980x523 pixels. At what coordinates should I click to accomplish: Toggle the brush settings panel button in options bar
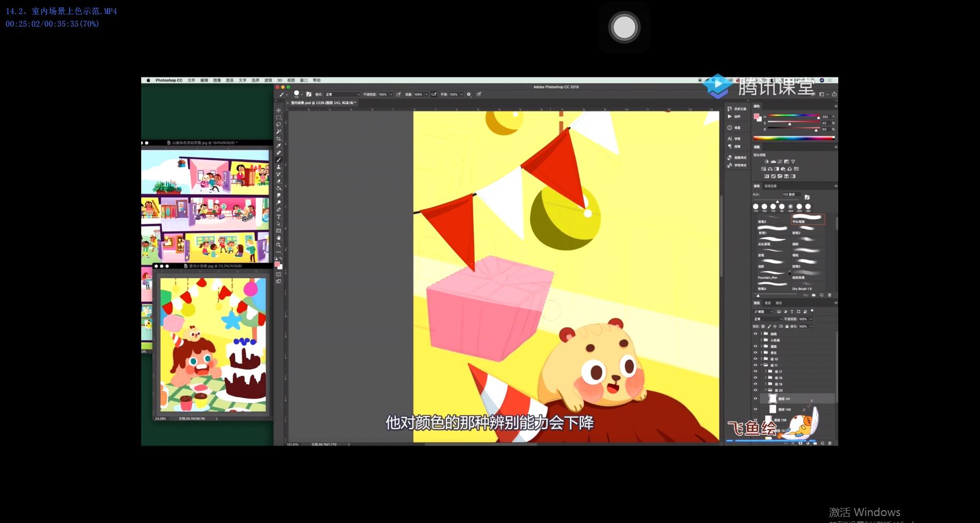click(309, 94)
